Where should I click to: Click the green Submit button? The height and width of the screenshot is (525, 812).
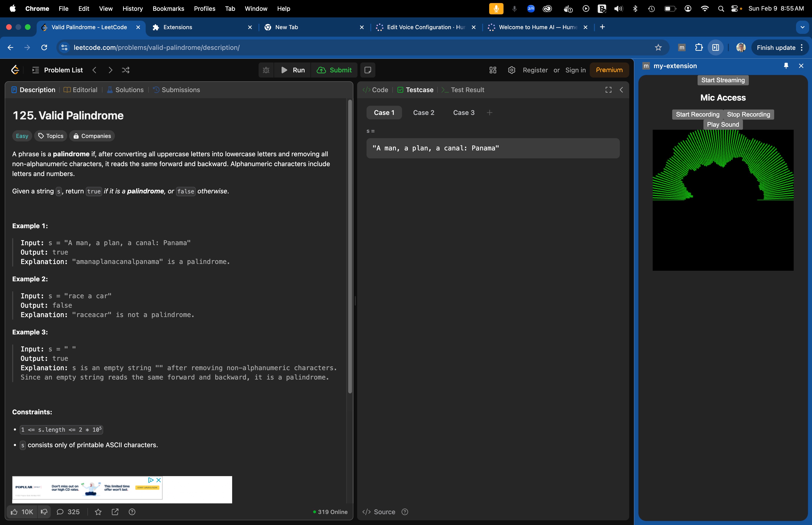[334, 70]
